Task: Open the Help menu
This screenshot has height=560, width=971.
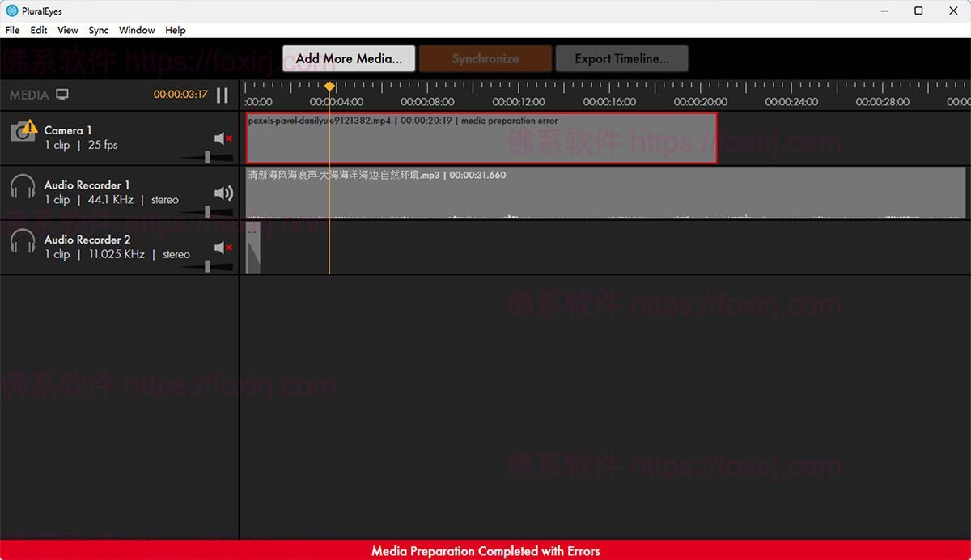Action: coord(175,30)
